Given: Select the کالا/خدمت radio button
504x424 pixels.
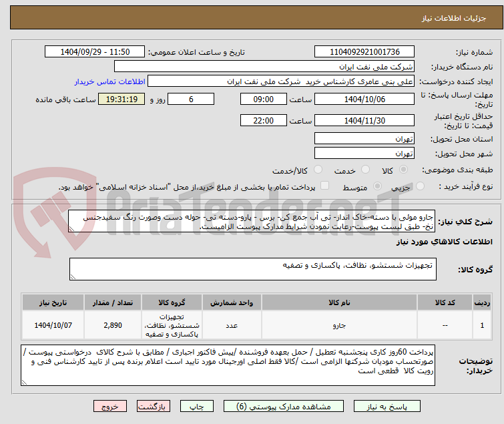Looking at the screenshot, I should [318, 170].
